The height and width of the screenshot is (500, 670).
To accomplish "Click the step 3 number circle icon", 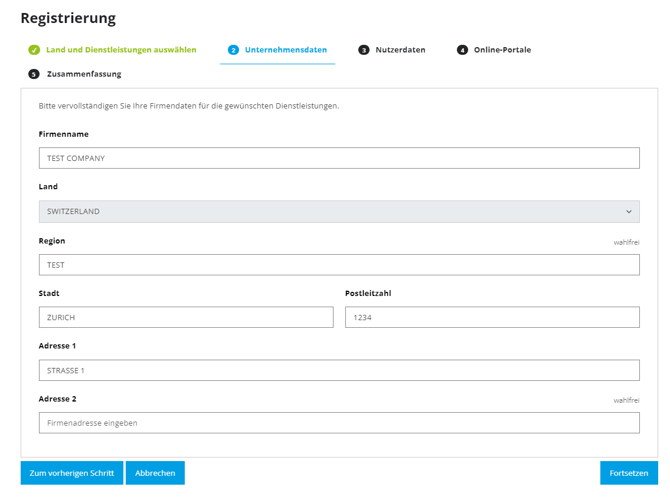I will click(x=364, y=50).
